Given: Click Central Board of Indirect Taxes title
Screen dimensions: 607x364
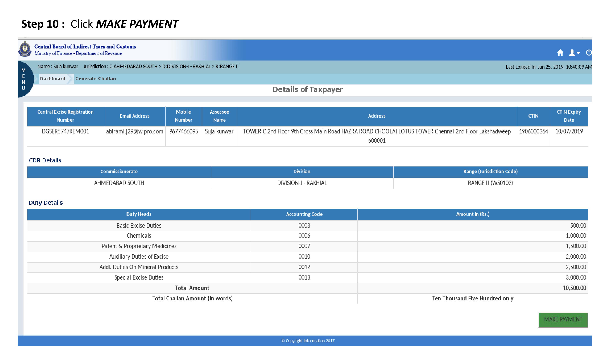Looking at the screenshot, I should click(85, 46).
